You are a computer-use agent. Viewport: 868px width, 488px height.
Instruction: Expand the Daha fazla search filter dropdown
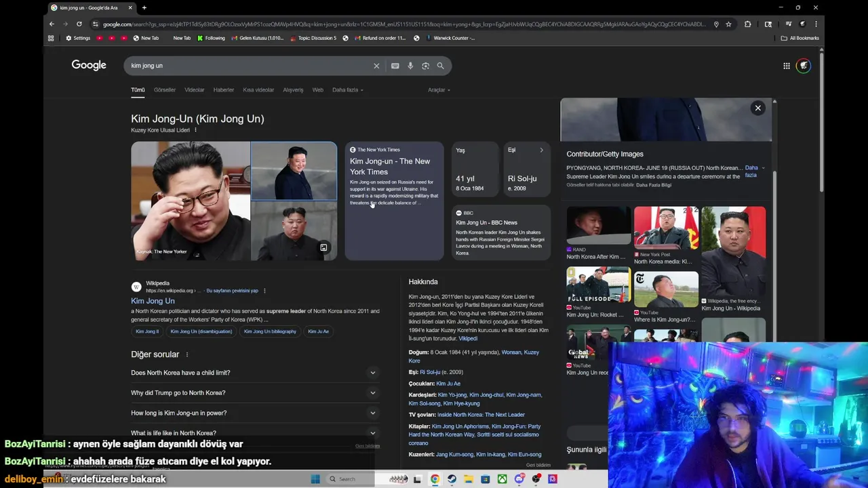[348, 90]
